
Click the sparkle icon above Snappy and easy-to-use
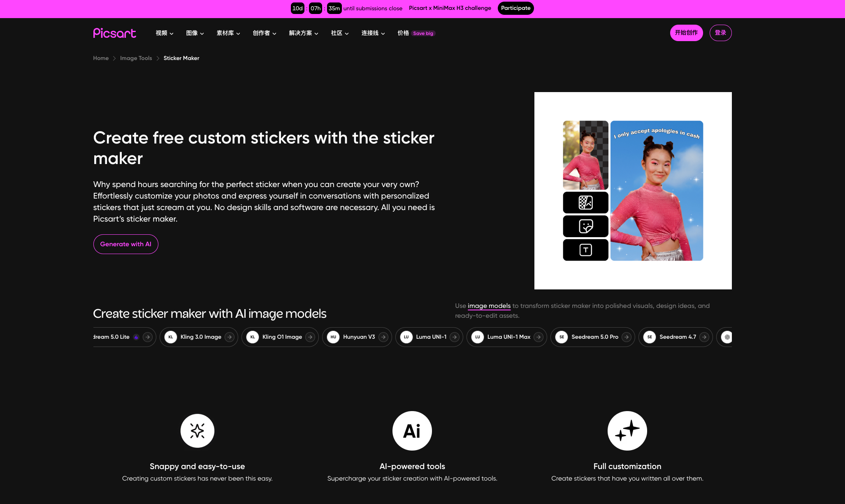click(197, 431)
